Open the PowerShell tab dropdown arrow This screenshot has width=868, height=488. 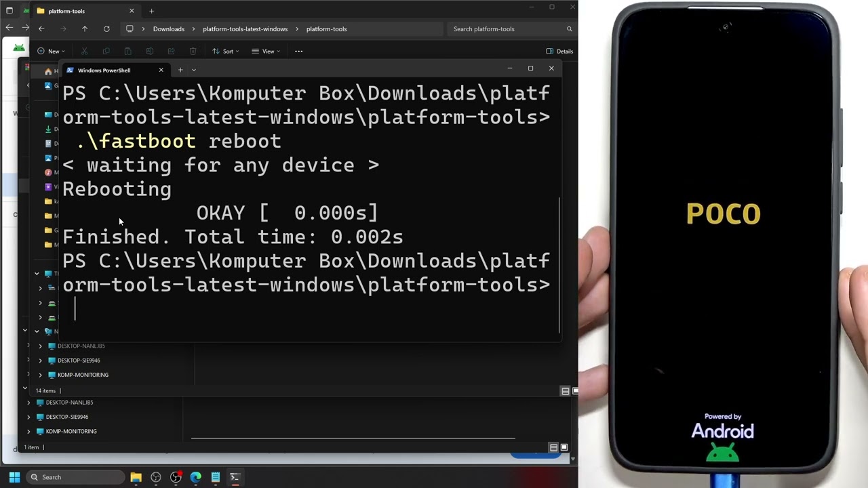[x=194, y=70]
